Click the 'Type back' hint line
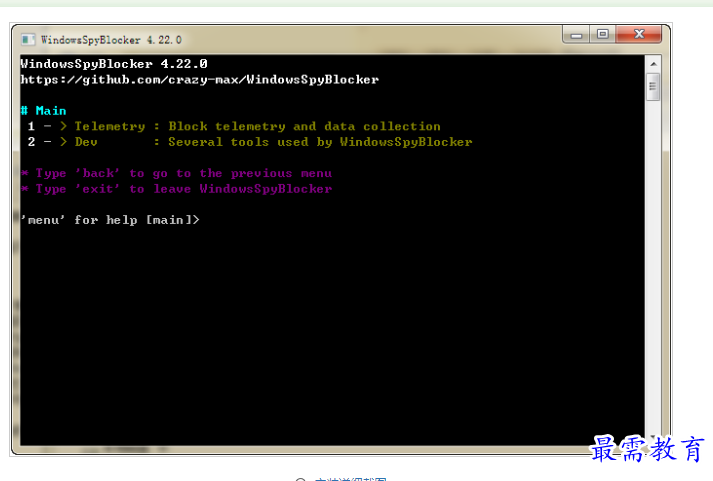Screen dimensions: 713x481 (x=176, y=173)
